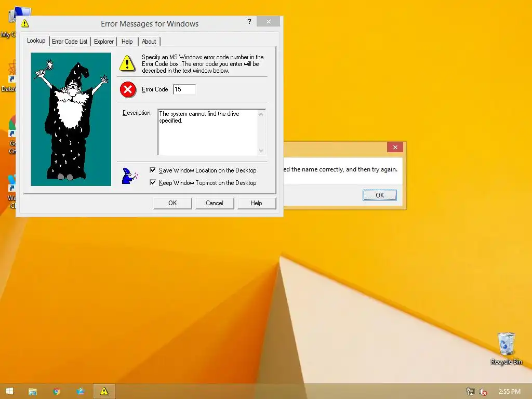The height and width of the screenshot is (399, 532).
Task: Select the Recycle Bin desktop icon
Action: [506, 349]
